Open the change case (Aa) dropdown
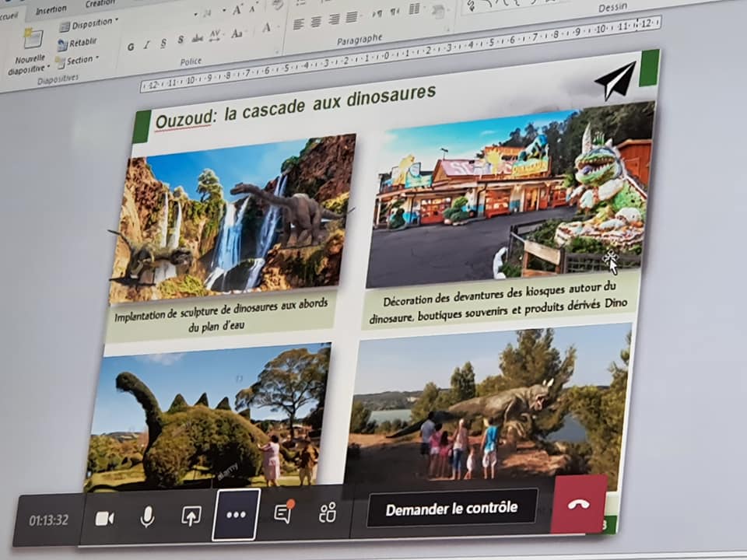Screen dimensions: 747x560 pos(237,33)
